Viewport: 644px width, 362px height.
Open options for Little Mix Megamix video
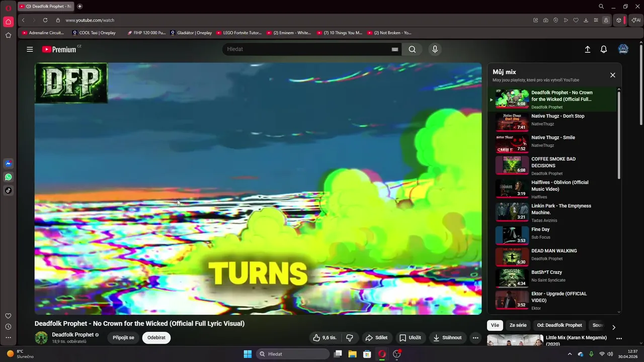pos(619,338)
